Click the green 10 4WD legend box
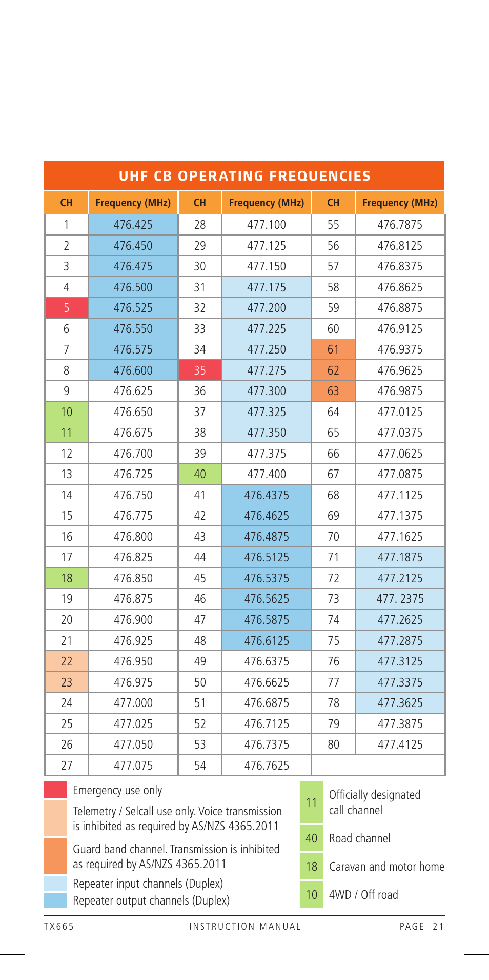This screenshot has width=489, height=980. tap(312, 895)
